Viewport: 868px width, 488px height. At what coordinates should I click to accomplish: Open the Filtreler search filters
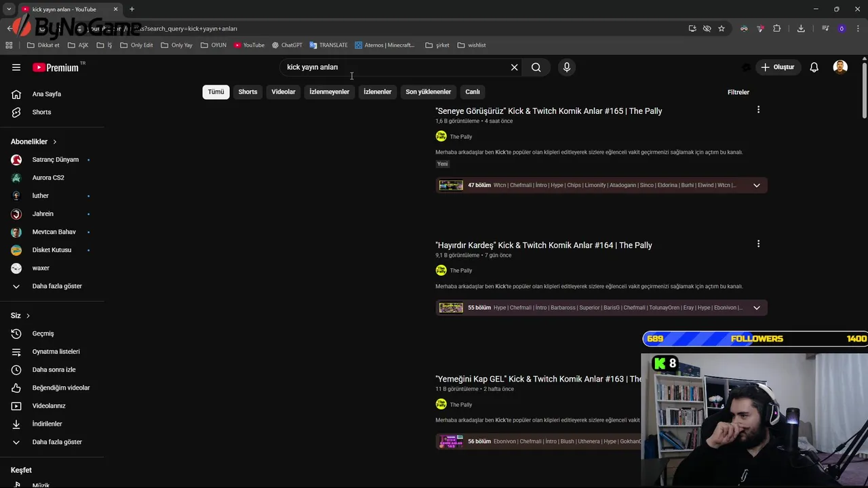tap(738, 92)
